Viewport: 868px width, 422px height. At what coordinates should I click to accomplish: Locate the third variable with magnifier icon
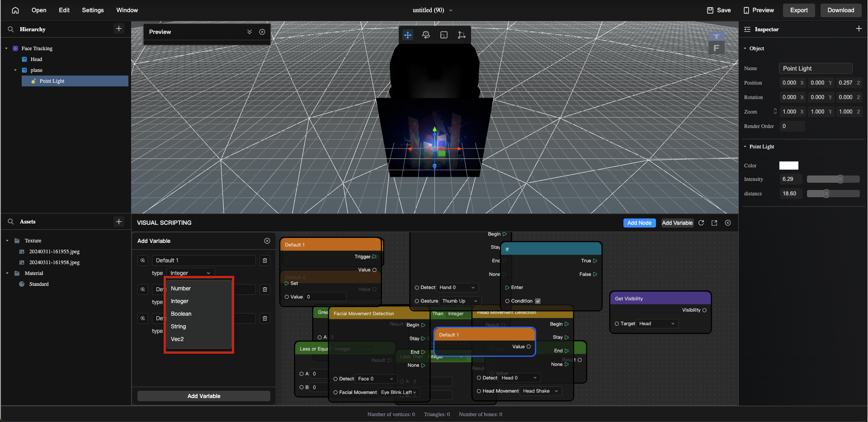[143, 318]
